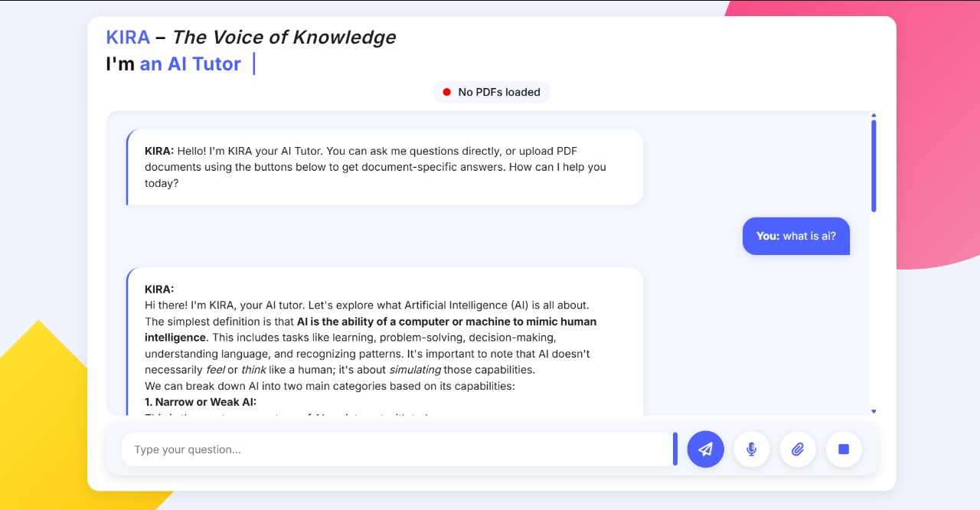Click the red status dot indicator

pos(447,92)
